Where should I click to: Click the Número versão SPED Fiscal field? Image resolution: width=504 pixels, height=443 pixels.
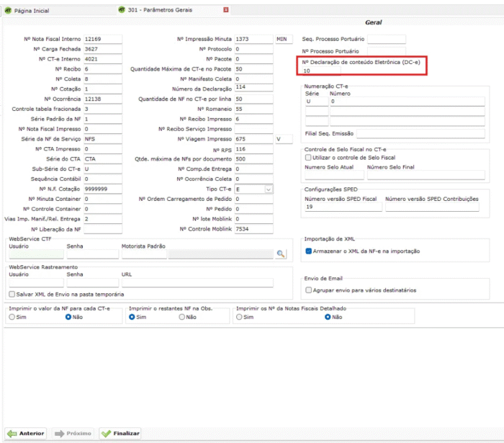(341, 207)
